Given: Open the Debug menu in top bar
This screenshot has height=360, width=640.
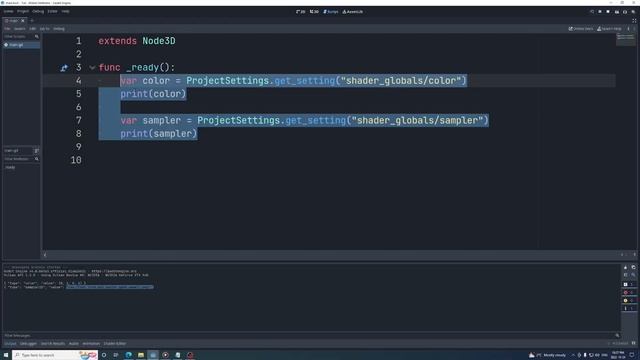Looking at the screenshot, I should tap(38, 11).
